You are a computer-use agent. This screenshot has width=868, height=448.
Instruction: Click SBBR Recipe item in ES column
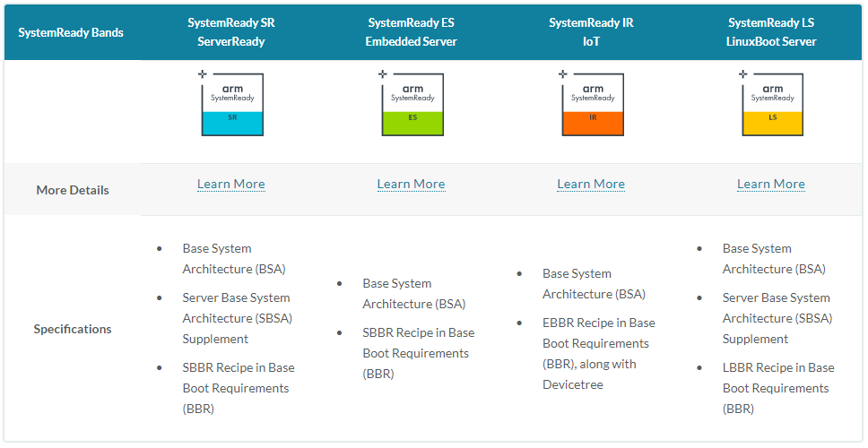coord(419,353)
